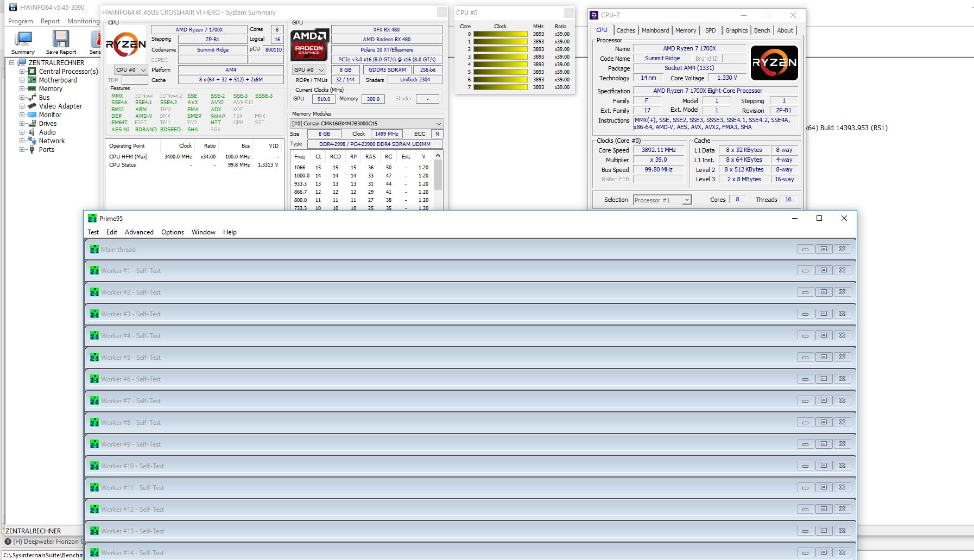
Task: Restore the Worker #3 Self-Test window
Action: [824, 314]
